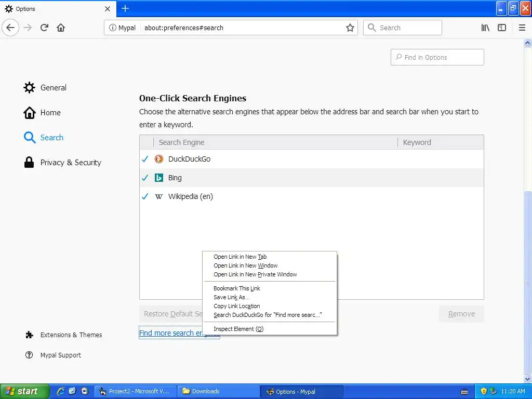Click the Search Engine column header
This screenshot has width=532, height=399.
(x=275, y=142)
